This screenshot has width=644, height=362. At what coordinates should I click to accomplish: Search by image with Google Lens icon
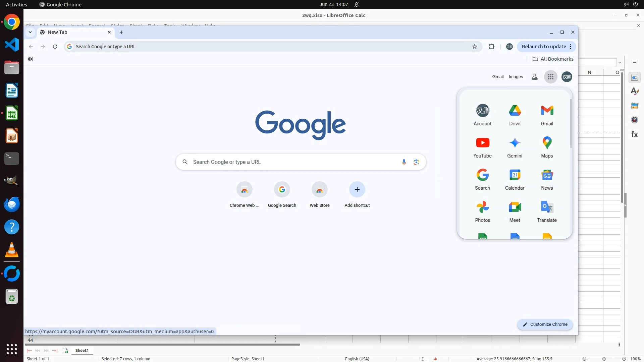(416, 162)
